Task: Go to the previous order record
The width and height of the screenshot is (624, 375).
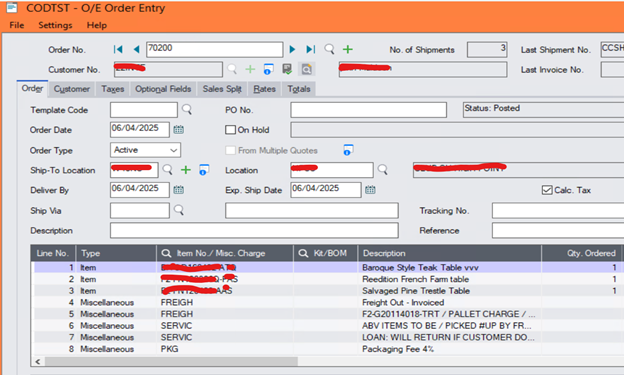Action: (136, 49)
